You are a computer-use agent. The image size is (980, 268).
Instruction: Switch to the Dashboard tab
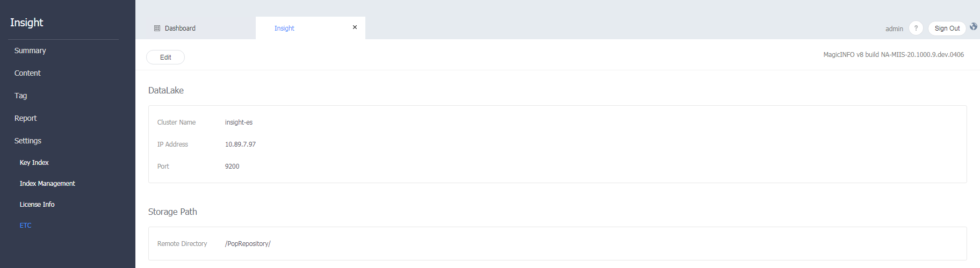coord(180,28)
